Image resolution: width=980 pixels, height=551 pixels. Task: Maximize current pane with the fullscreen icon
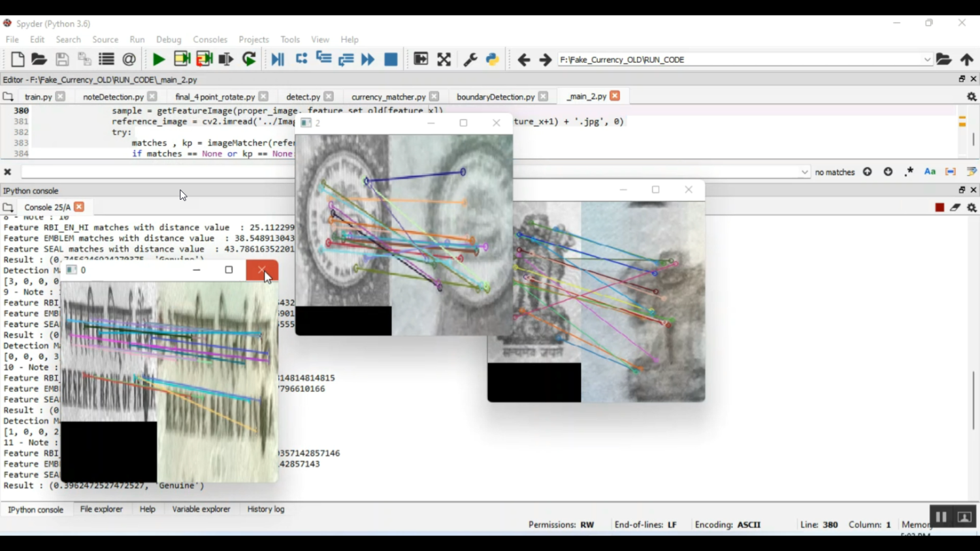pos(444,59)
